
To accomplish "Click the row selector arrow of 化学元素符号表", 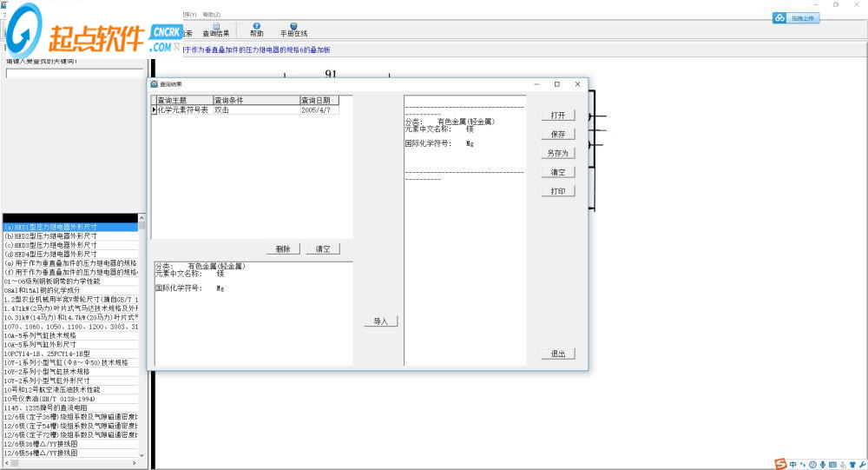I will (x=154, y=109).
